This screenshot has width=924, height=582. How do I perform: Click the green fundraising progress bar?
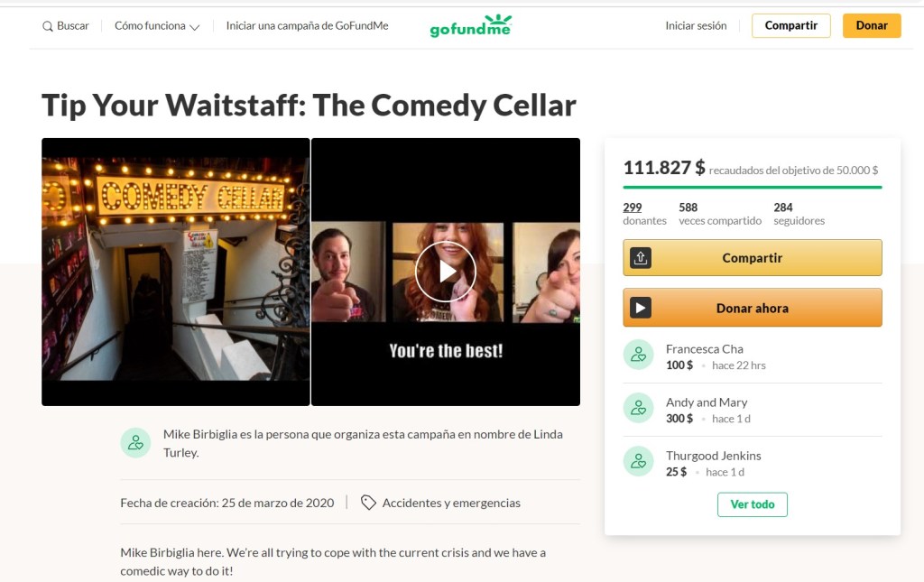(752, 187)
